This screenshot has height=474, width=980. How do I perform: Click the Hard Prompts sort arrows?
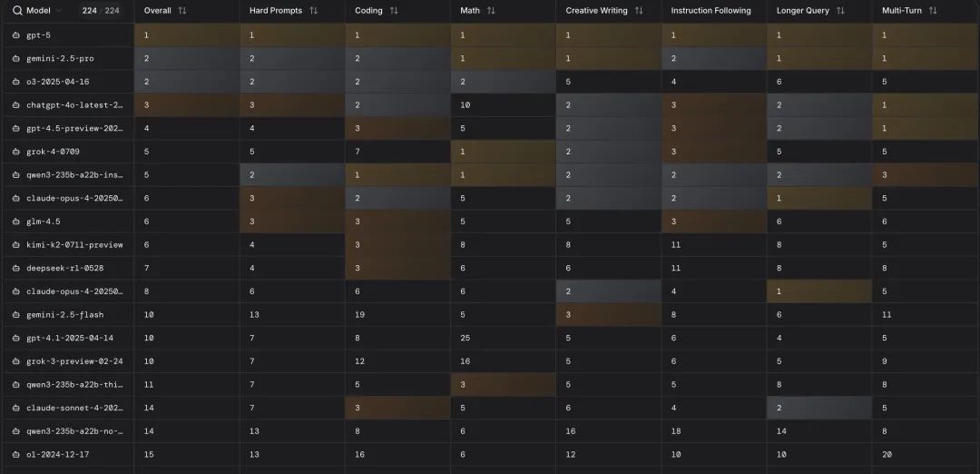tap(313, 11)
